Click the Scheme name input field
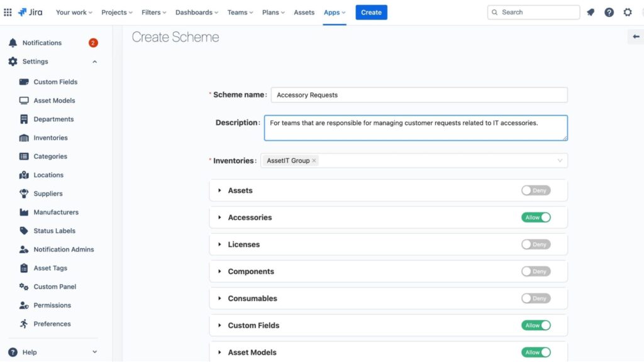 click(x=419, y=95)
